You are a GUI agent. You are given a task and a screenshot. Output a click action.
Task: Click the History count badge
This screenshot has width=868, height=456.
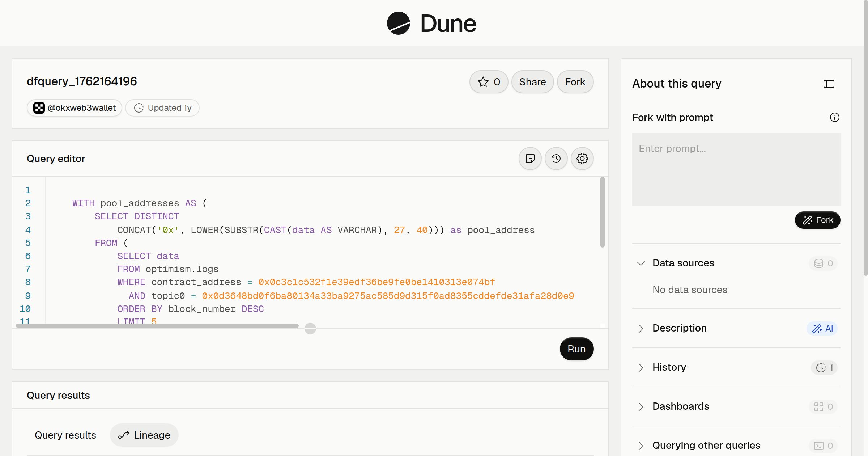click(824, 367)
